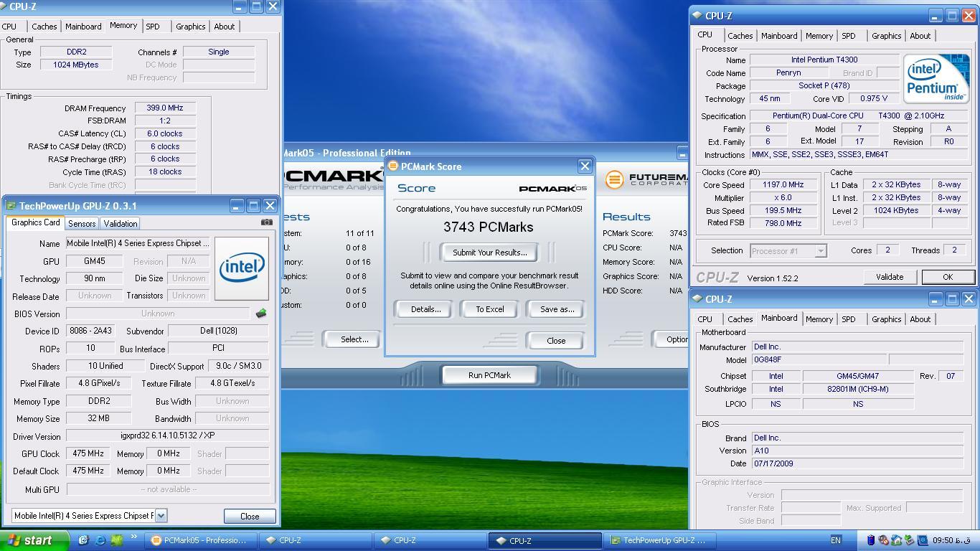Screen dimensions: 980x551
Task: Open About tab in top-right CPU-Z window
Action: click(920, 36)
